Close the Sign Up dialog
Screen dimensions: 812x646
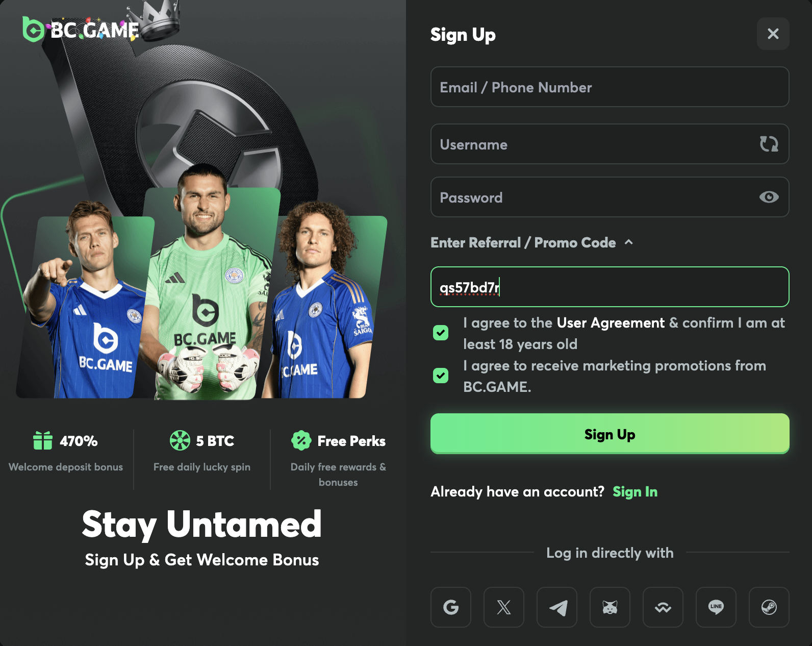coord(773,34)
